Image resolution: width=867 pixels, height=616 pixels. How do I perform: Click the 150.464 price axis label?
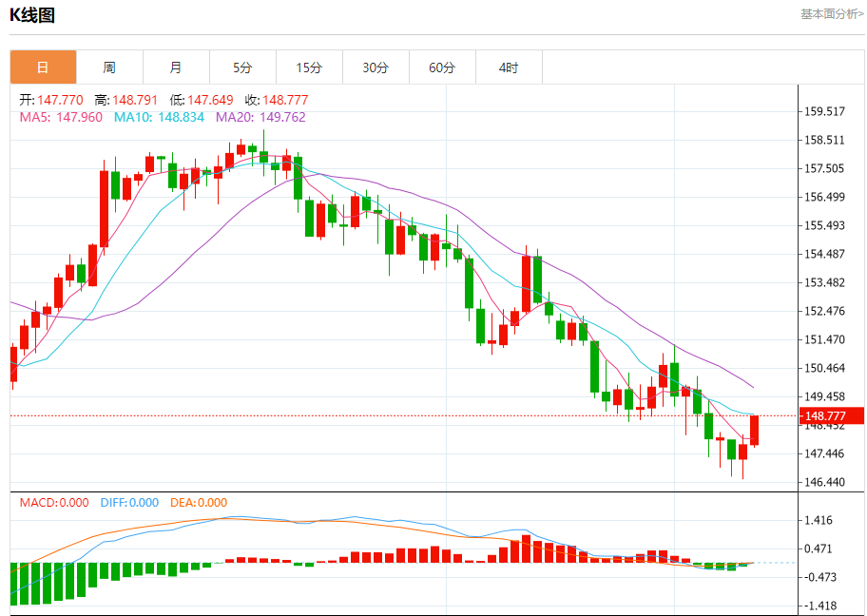pos(824,368)
